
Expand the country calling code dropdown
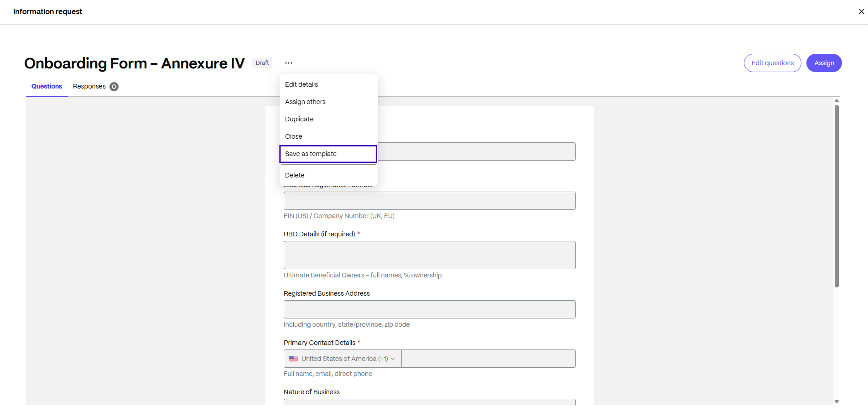[393, 359]
